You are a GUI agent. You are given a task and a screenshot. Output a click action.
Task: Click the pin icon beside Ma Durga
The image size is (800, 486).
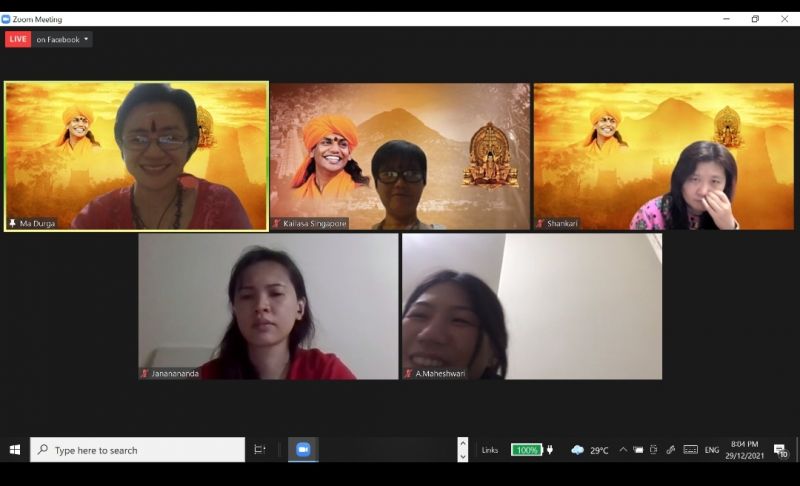(x=12, y=223)
